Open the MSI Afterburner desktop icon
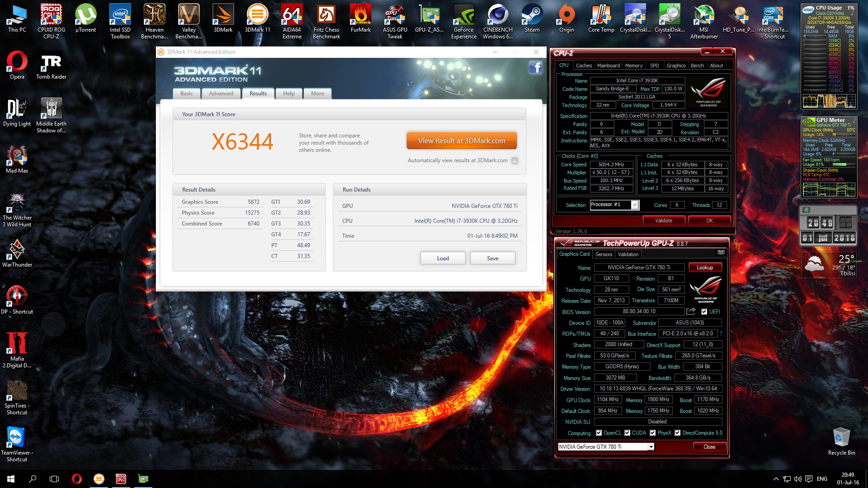Screen dimensions: 868x488 (x=704, y=18)
